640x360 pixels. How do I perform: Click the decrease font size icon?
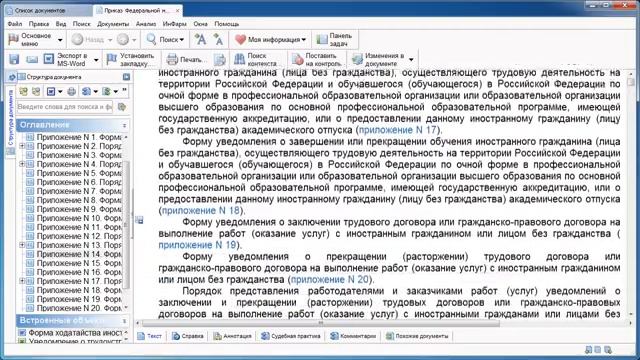coord(218,40)
